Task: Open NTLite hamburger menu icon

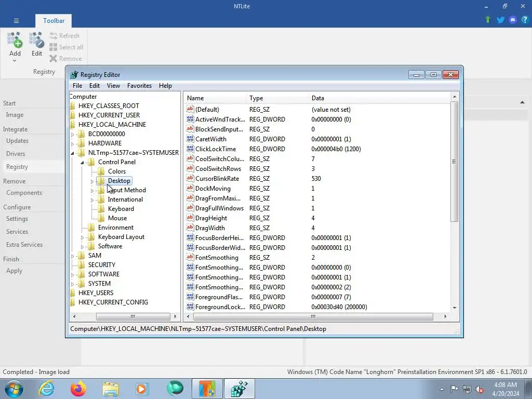Action: coord(16,21)
